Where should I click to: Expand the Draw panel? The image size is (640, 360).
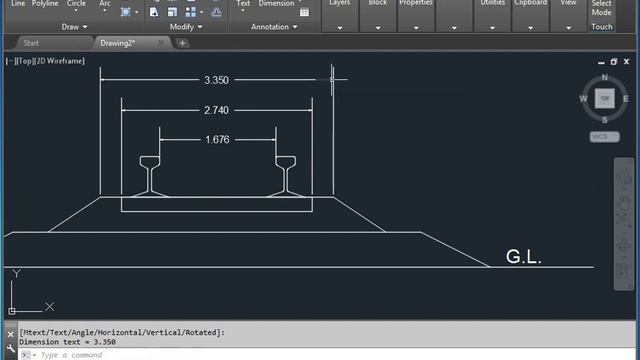click(x=74, y=27)
